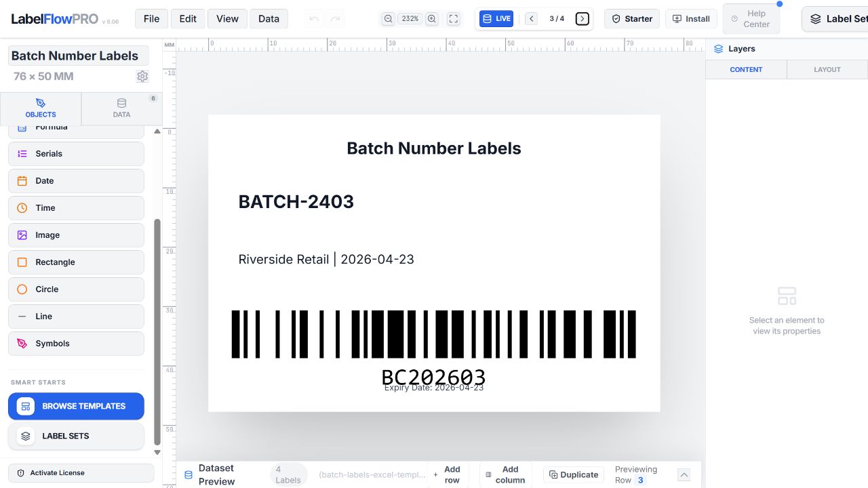The width and height of the screenshot is (868, 488).
Task: Select the Riverside Retail date line
Action: 326,259
